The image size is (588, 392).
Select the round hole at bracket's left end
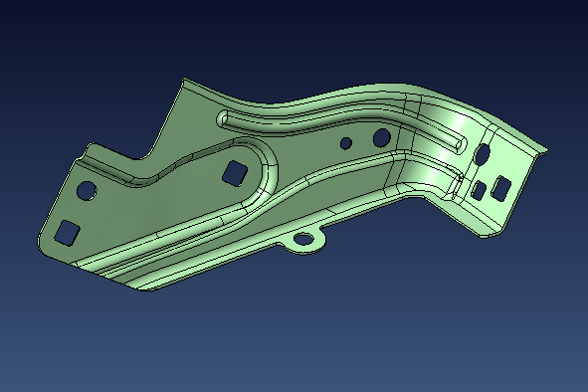[87, 191]
